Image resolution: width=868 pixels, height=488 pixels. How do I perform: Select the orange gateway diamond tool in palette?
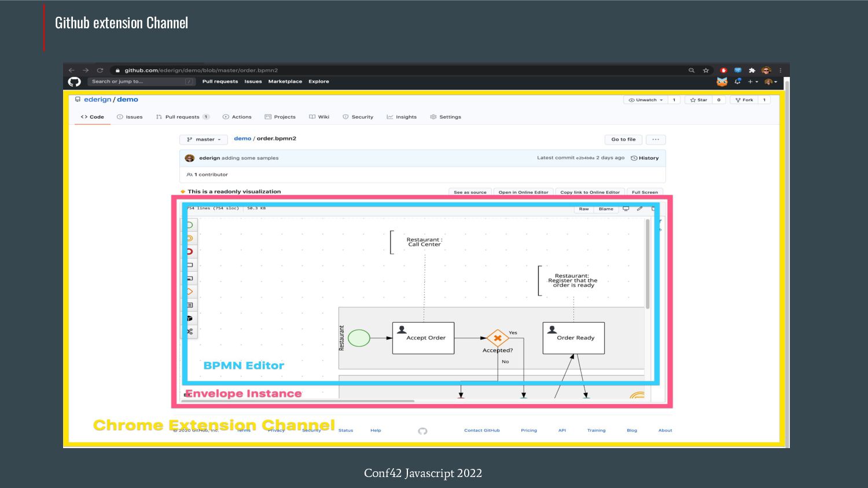pyautogui.click(x=190, y=291)
